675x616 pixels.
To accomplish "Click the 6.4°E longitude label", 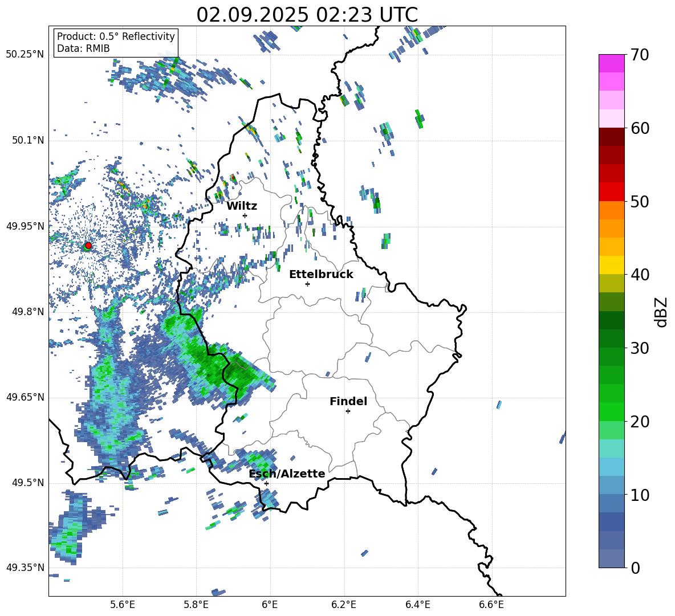I will (417, 605).
